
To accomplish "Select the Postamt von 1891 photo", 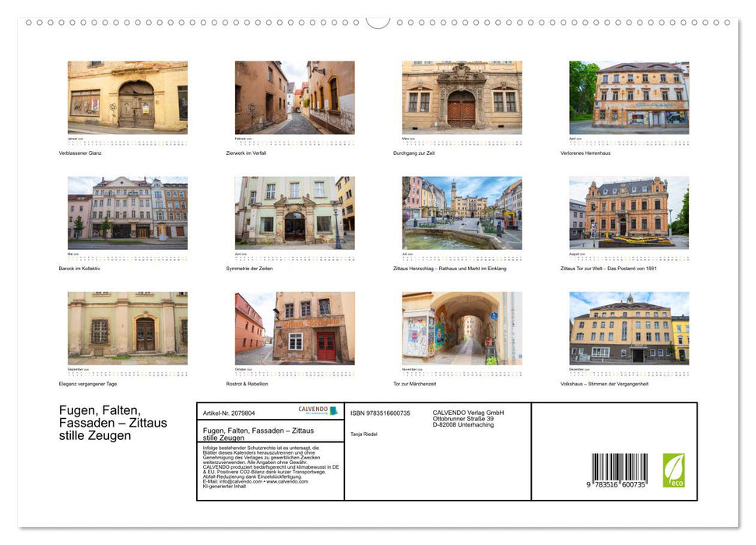I will [629, 213].
